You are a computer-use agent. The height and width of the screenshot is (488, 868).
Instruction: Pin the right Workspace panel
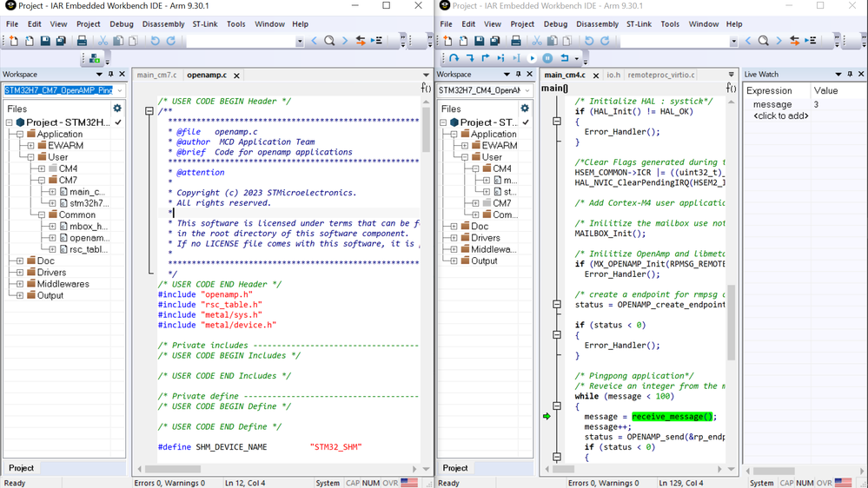(x=518, y=74)
